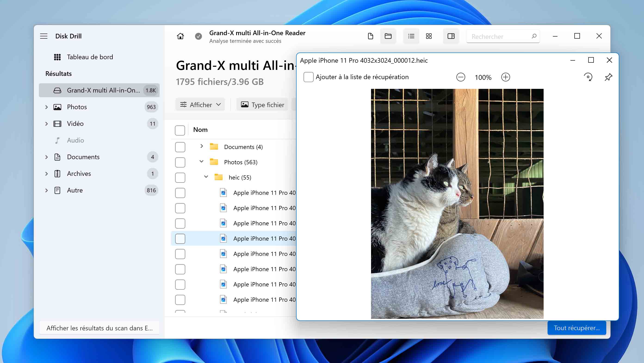Click the folder icon in reader toolbar
Screen dimensions: 644x363
[x=388, y=36]
